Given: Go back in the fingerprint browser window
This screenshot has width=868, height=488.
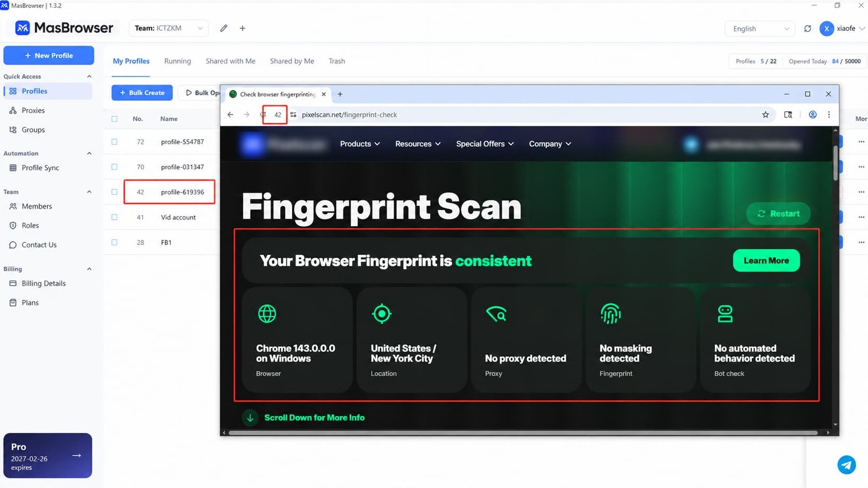Looking at the screenshot, I should pyautogui.click(x=230, y=114).
